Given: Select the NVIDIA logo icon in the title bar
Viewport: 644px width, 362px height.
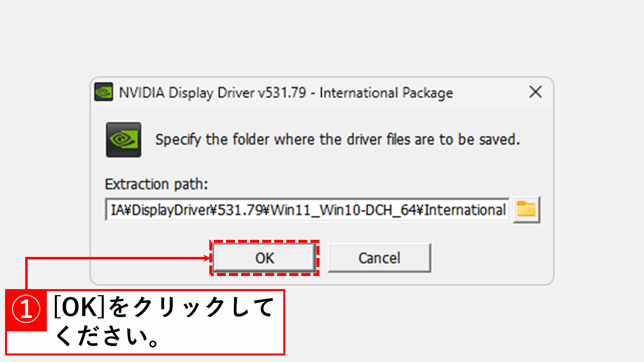Looking at the screenshot, I should (103, 93).
